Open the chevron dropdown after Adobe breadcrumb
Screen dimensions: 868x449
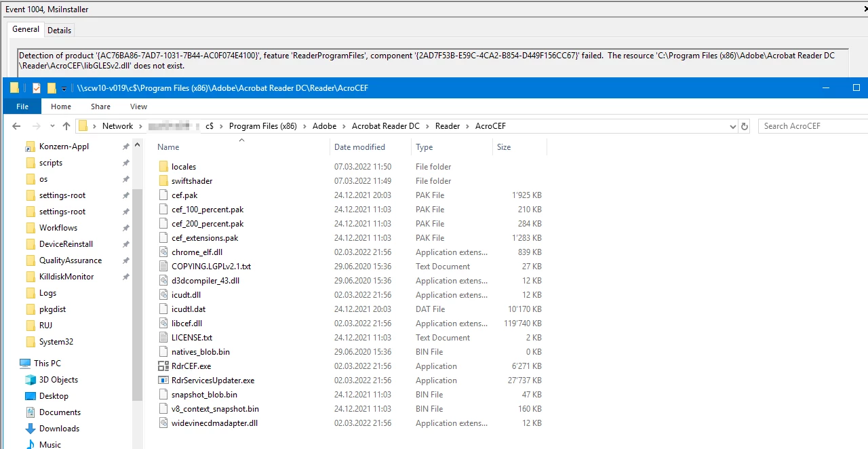[x=344, y=126]
